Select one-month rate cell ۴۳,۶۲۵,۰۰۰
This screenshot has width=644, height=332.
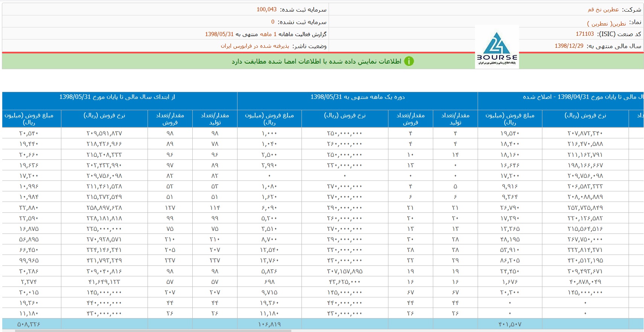tap(345, 282)
